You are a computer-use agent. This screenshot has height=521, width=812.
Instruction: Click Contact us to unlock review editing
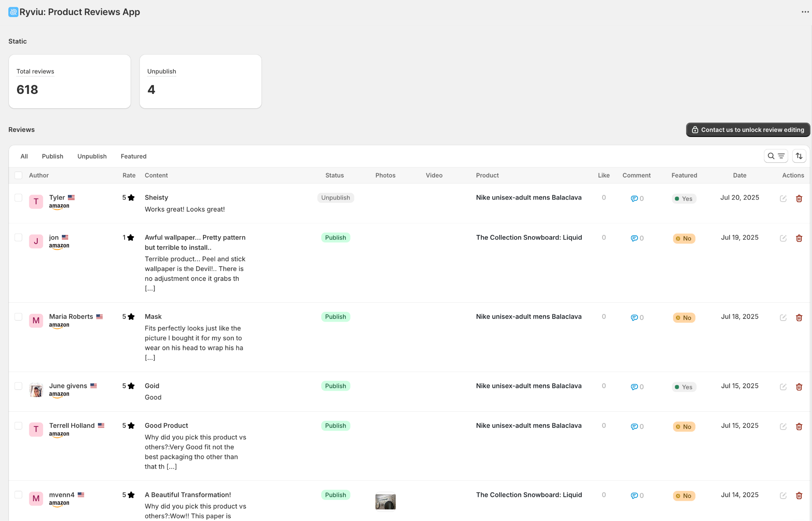point(748,130)
